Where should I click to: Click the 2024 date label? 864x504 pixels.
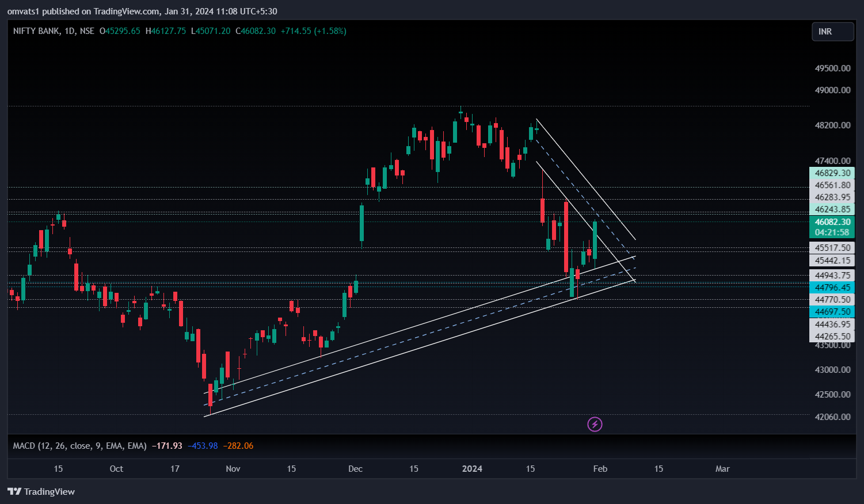[473, 469]
